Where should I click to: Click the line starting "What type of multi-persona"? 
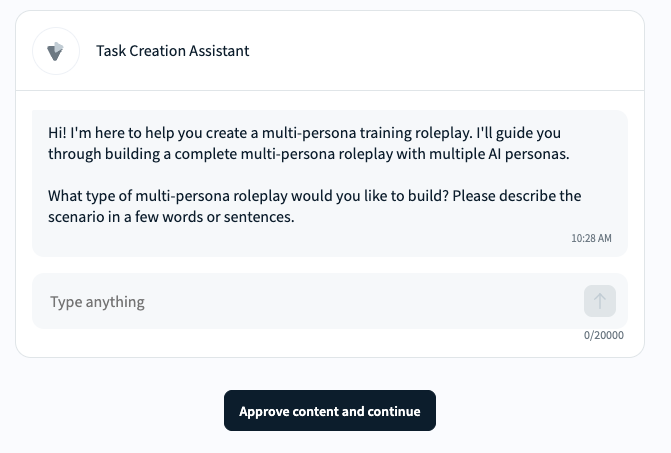(314, 196)
